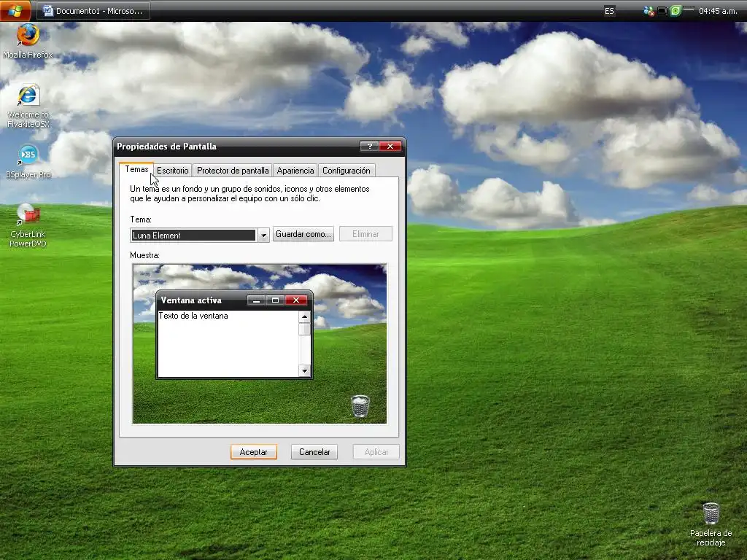Open the Protector de pantalla tab
Screen dimensions: 747x560
(233, 171)
